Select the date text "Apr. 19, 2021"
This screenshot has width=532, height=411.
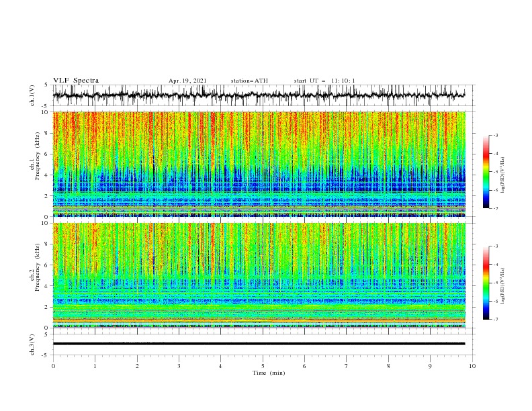pos(187,81)
